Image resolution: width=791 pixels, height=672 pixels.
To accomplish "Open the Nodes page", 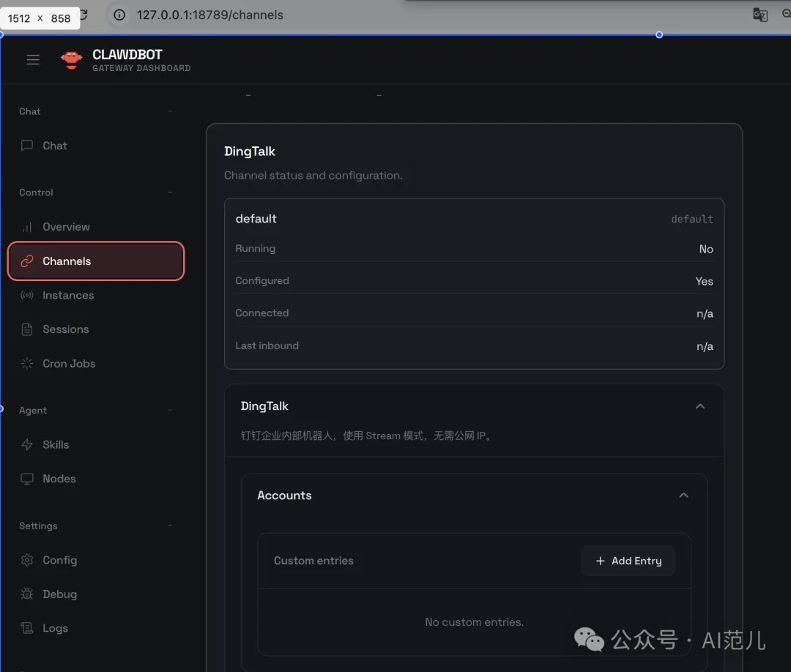I will [x=59, y=479].
